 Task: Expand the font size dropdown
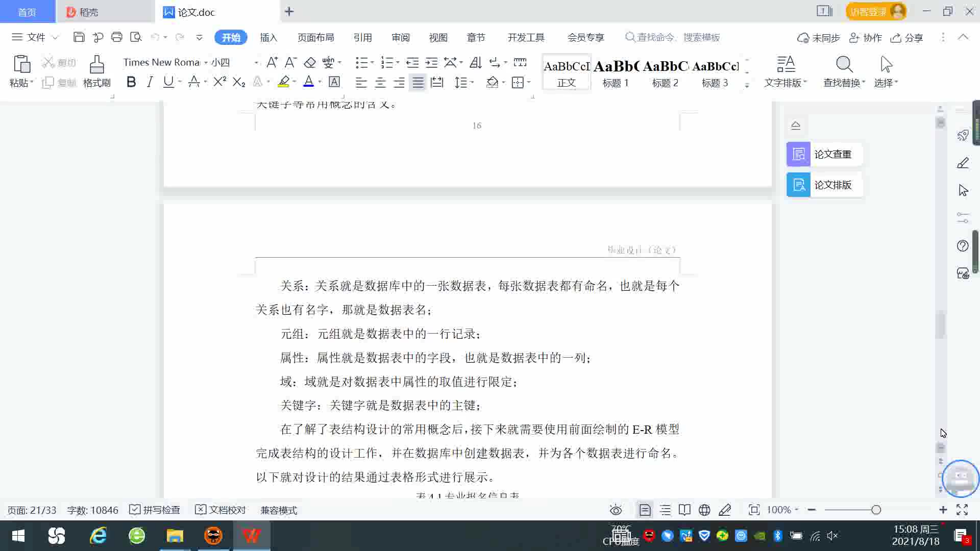pyautogui.click(x=256, y=62)
